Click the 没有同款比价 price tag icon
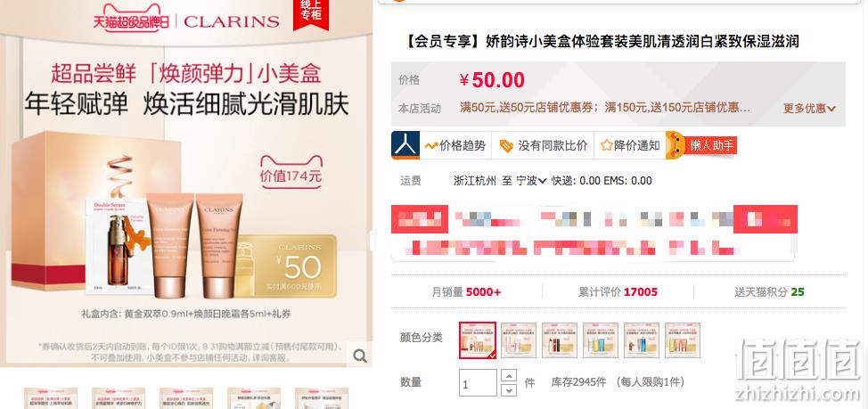The image size is (868, 409). (x=506, y=145)
